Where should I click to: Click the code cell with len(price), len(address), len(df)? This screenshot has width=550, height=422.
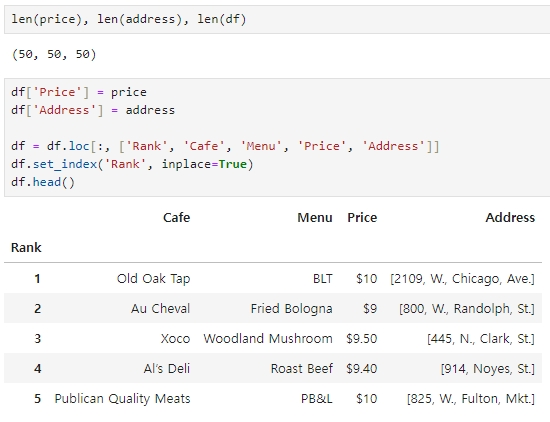[277, 19]
